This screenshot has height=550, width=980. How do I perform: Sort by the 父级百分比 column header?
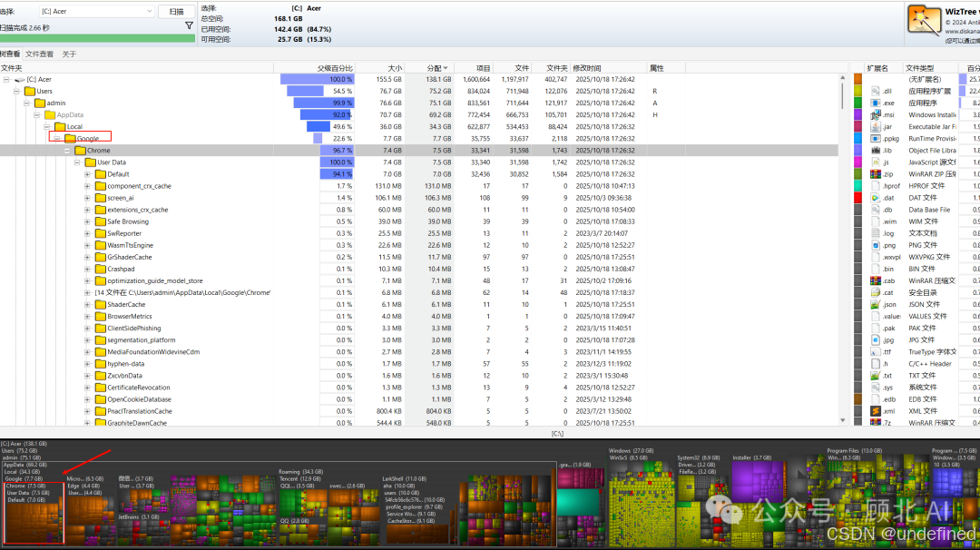pos(314,67)
